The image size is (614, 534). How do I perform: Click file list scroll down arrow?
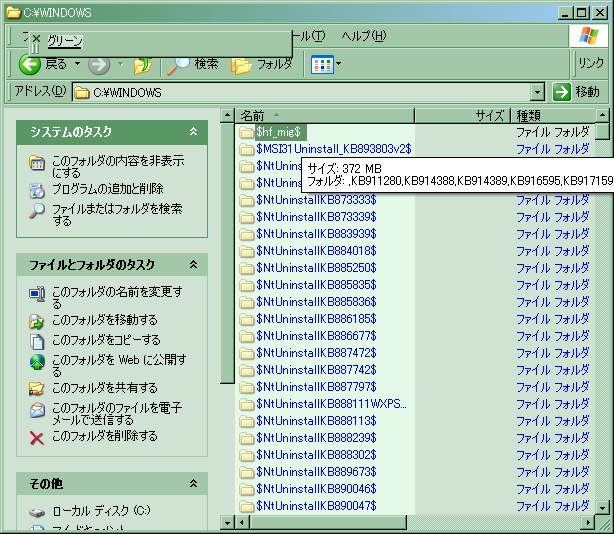[602, 508]
